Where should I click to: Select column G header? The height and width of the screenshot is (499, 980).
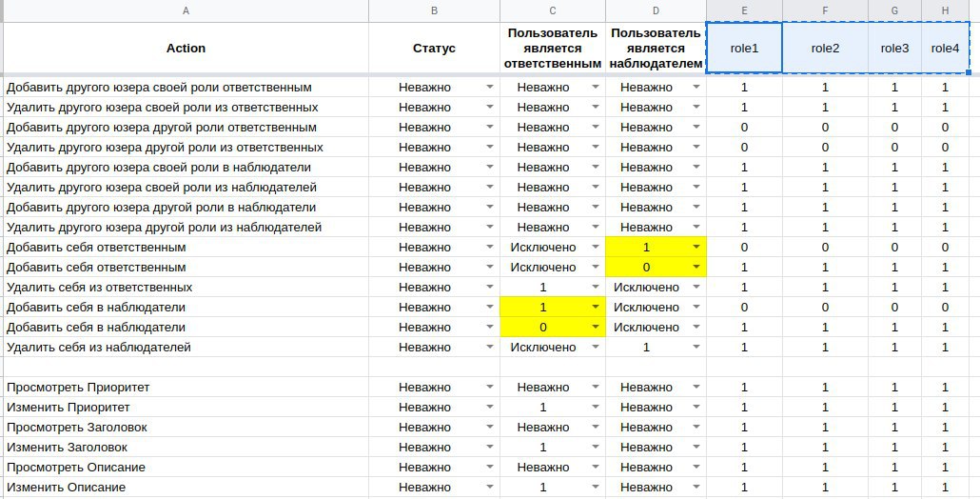(894, 10)
